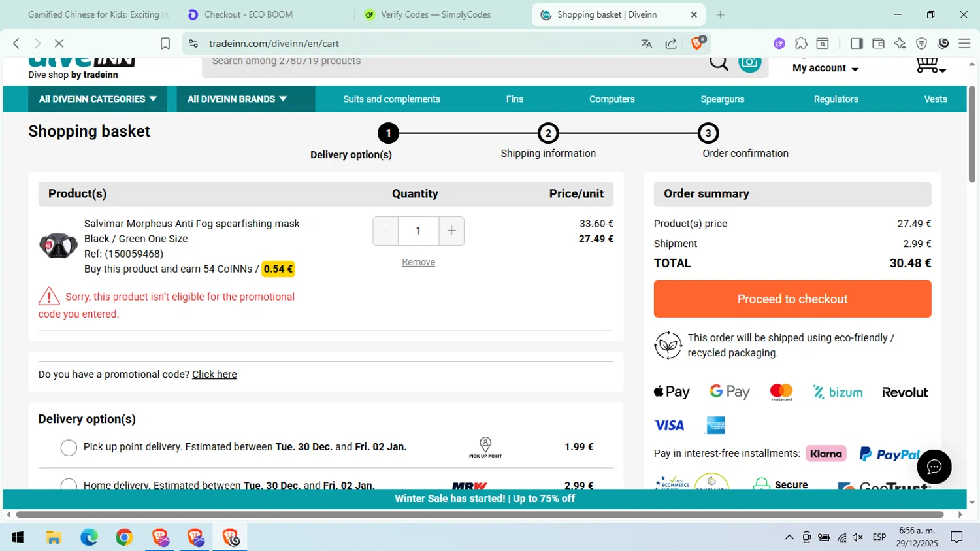Image resolution: width=980 pixels, height=551 pixels.
Task: Increase quantity with plus button
Action: tap(451, 231)
